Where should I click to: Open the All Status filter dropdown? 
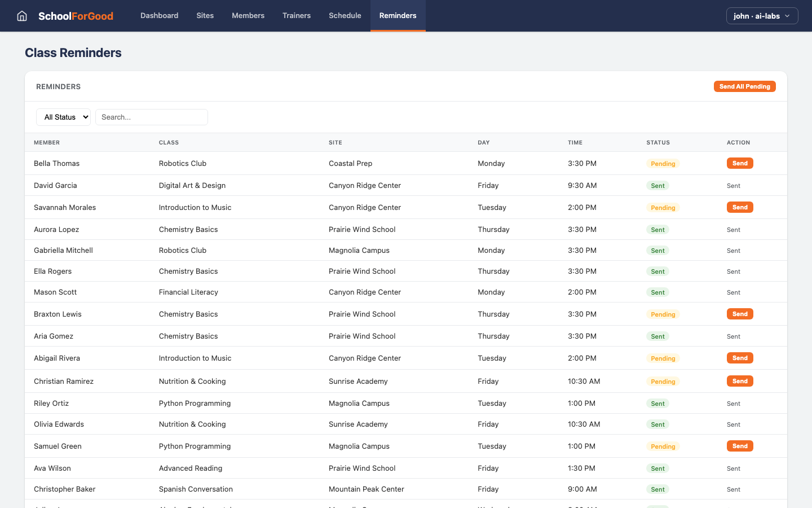click(x=63, y=117)
